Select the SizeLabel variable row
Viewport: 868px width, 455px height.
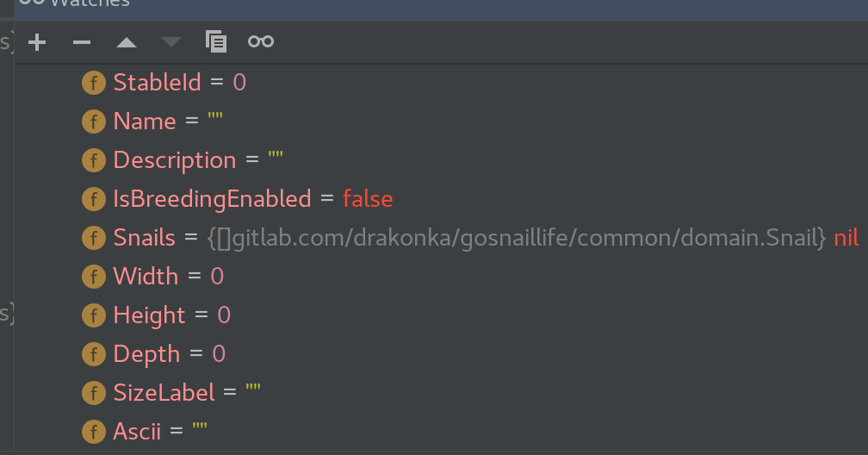pos(164,393)
